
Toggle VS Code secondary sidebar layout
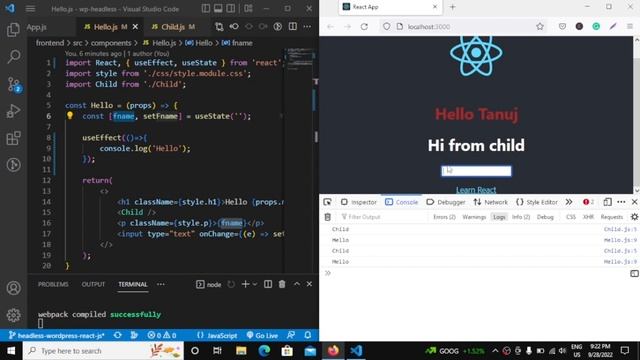click(x=231, y=8)
